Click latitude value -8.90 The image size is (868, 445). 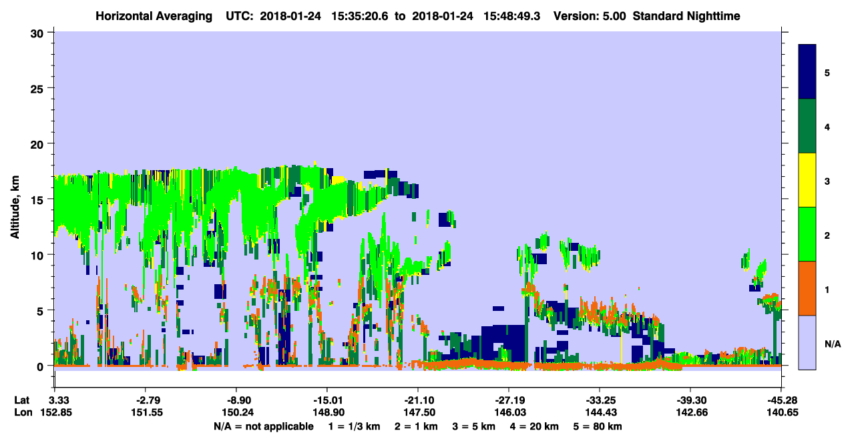pos(236,400)
